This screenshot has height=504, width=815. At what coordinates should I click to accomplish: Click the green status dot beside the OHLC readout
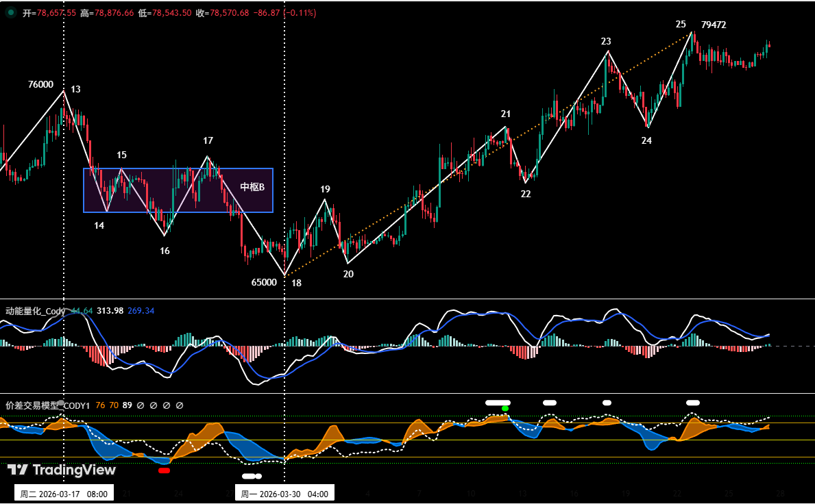(x=10, y=12)
